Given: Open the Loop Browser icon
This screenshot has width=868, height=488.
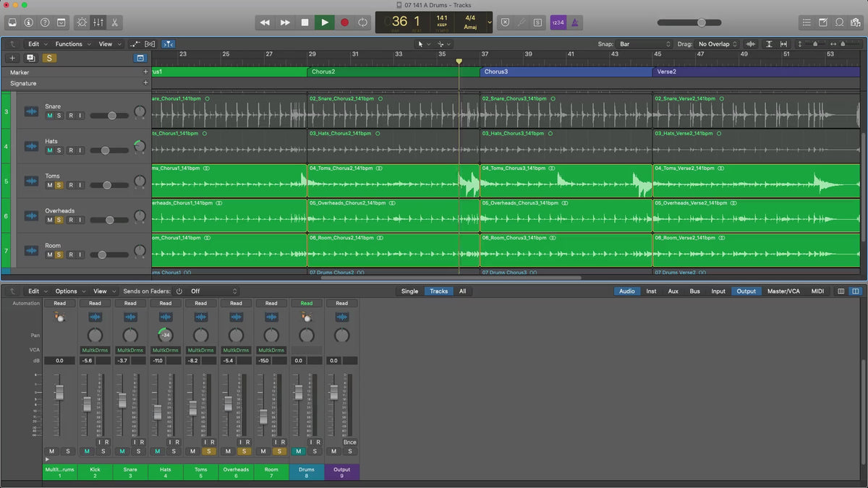Looking at the screenshot, I should click(x=840, y=22).
